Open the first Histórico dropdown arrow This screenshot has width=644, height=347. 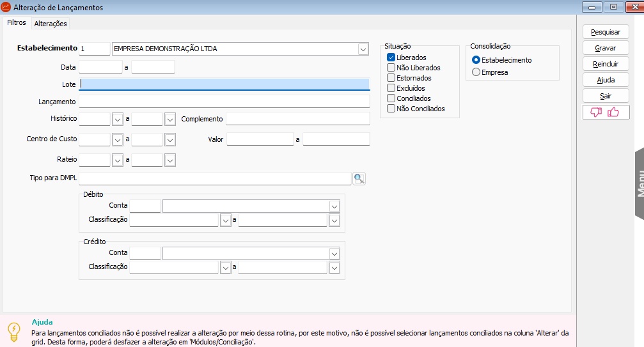pos(117,119)
